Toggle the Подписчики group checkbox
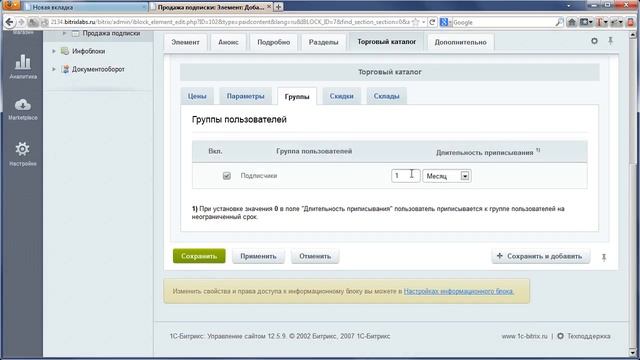 [227, 176]
